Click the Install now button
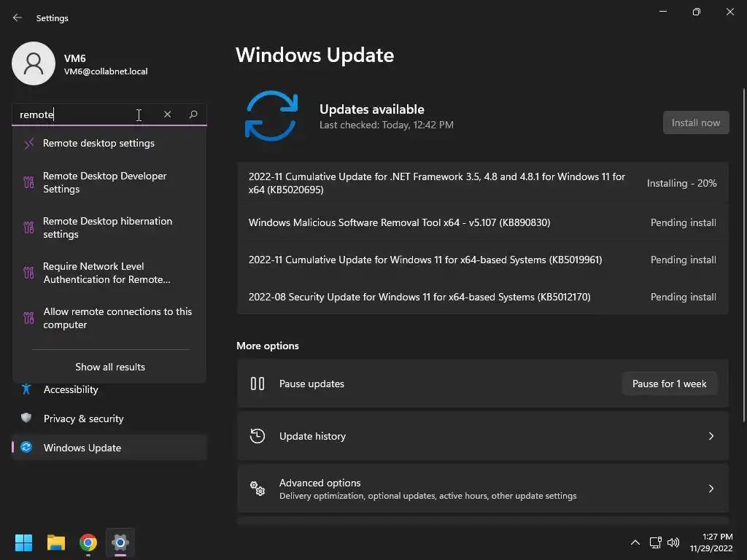The width and height of the screenshot is (747, 560). 695,122
